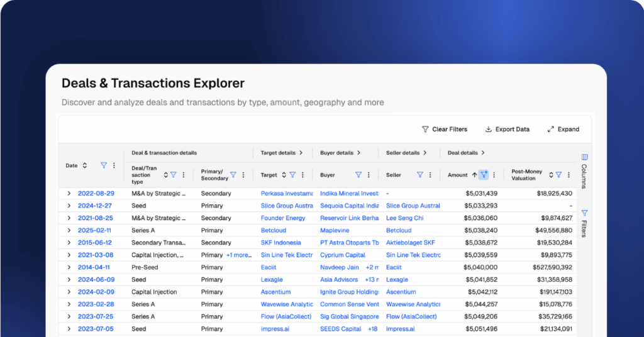The width and height of the screenshot is (644, 337).
Task: Expand the 2021-08-25 deal row
Action: click(69, 218)
